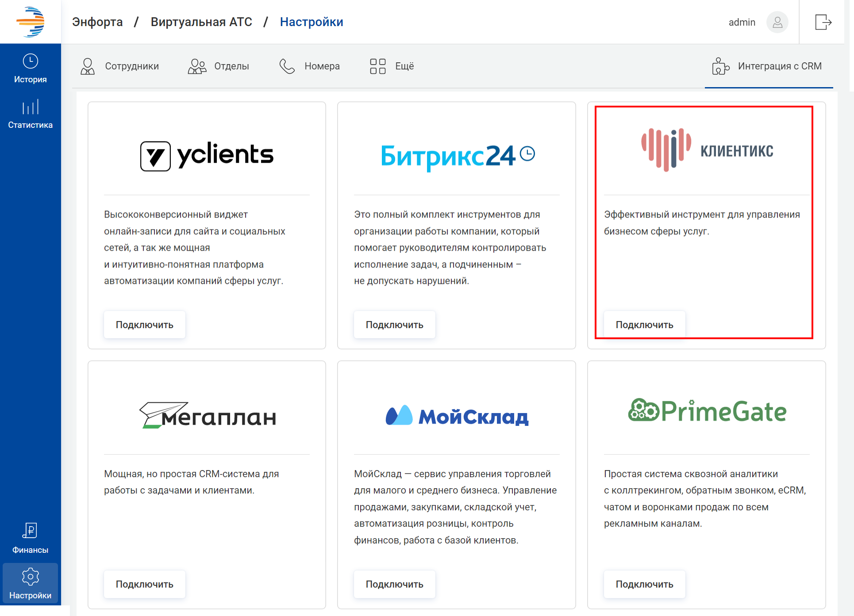Click the Отделы group icon

197,66
